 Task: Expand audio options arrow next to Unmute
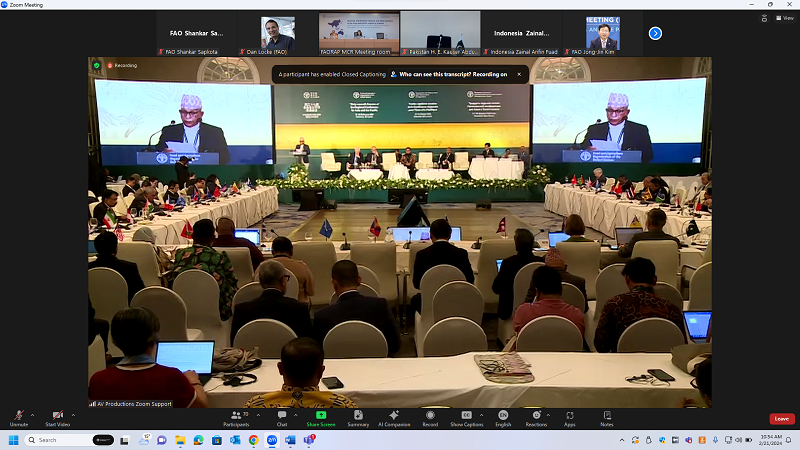pyautogui.click(x=33, y=413)
